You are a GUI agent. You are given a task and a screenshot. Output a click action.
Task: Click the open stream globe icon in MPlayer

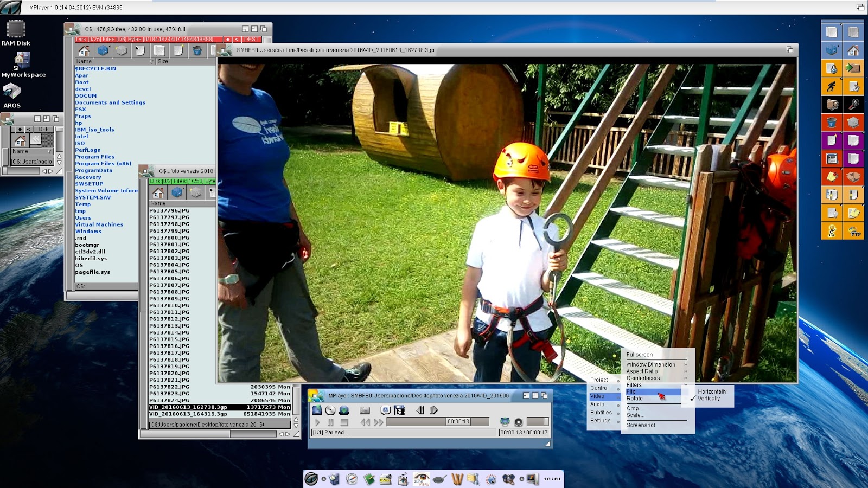pyautogui.click(x=344, y=410)
